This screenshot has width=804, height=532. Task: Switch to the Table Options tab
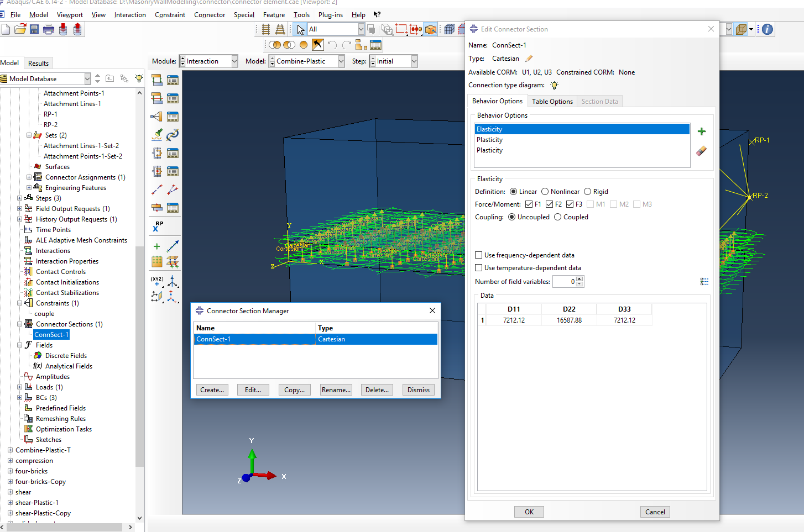[552, 102]
